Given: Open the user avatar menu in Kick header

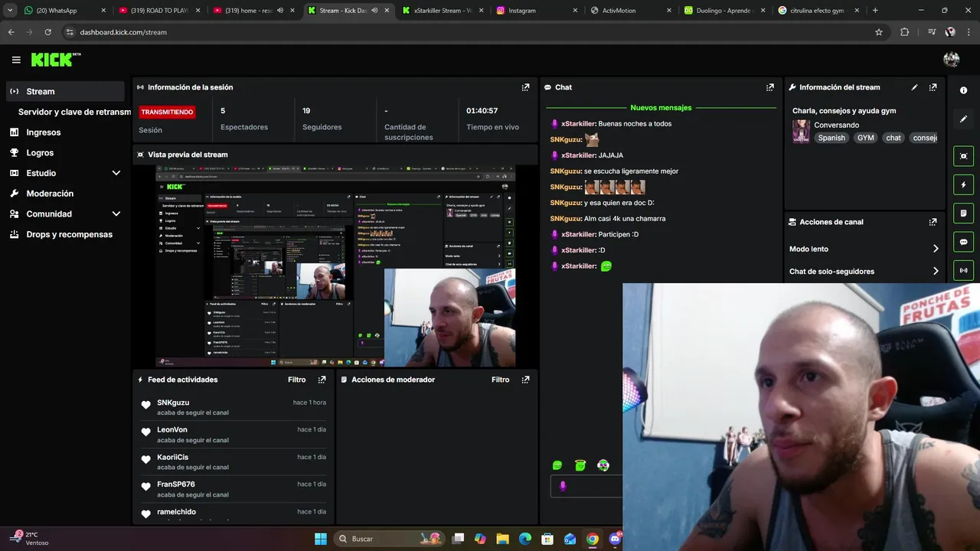Looking at the screenshot, I should [952, 60].
